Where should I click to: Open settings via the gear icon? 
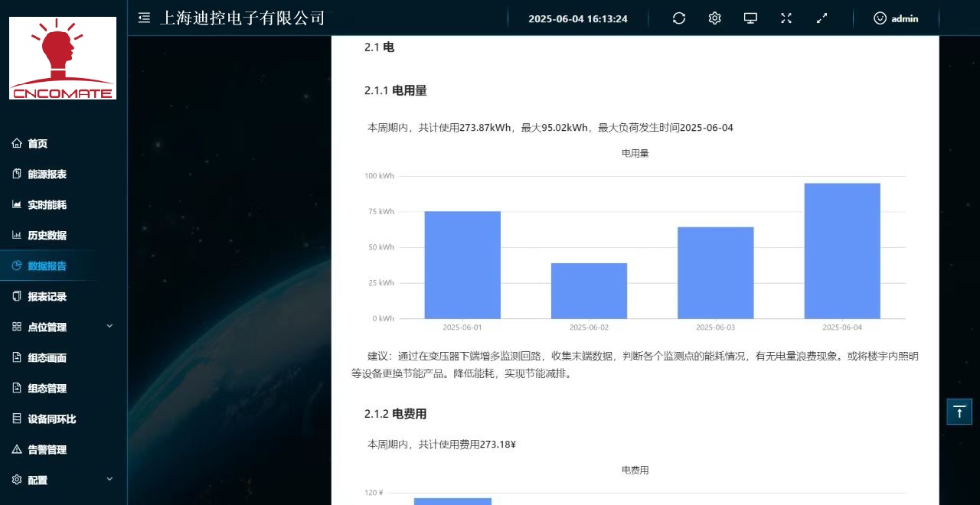(714, 18)
